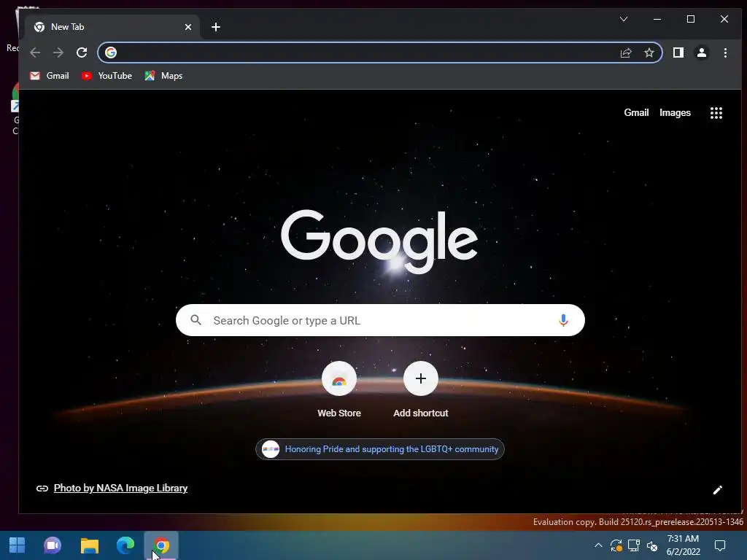747x560 pixels.
Task: Launch Microsoft Edge from the taskbar
Action: tap(125, 545)
